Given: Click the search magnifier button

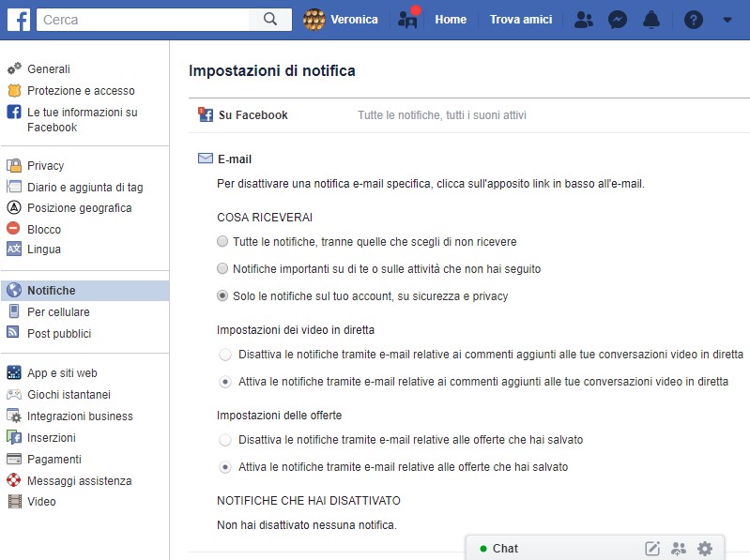Looking at the screenshot, I should pos(270,20).
